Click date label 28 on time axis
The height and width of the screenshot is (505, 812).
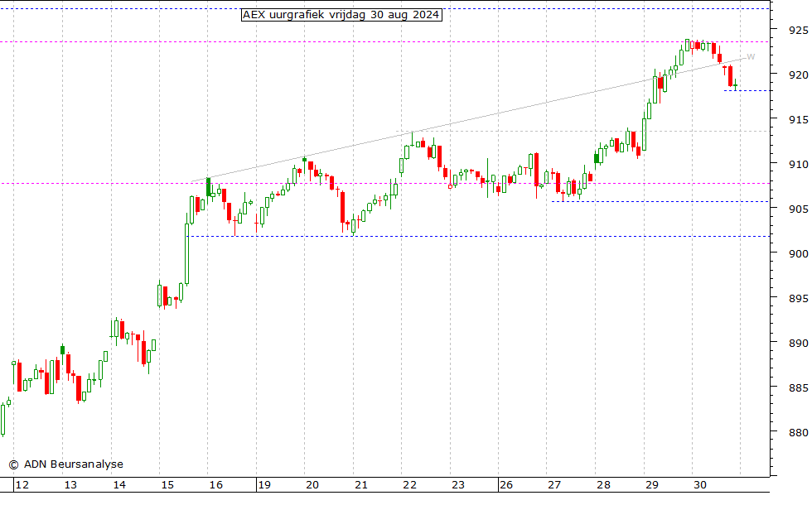click(603, 485)
